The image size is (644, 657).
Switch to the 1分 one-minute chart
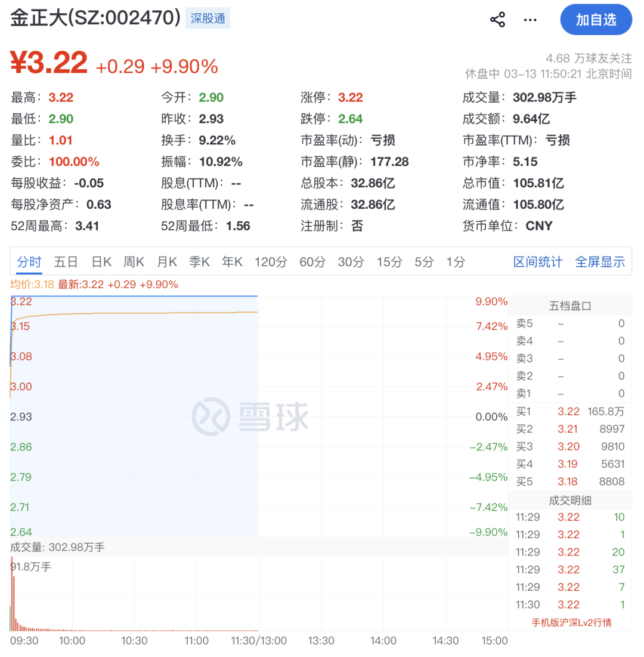pyautogui.click(x=456, y=261)
